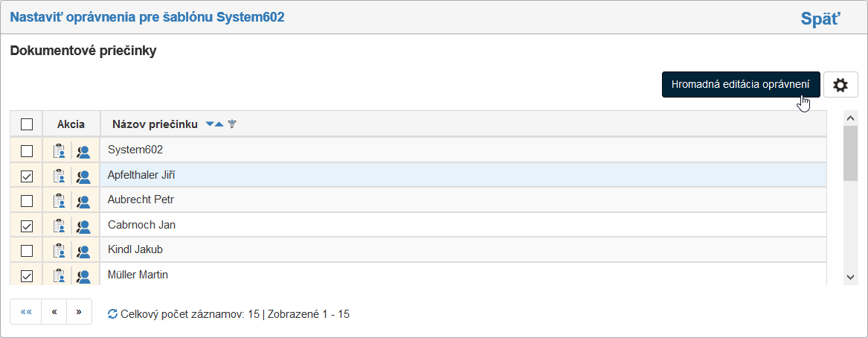Open clipboard permissions icon for System602 row
This screenshot has height=338, width=868.
tap(59, 151)
